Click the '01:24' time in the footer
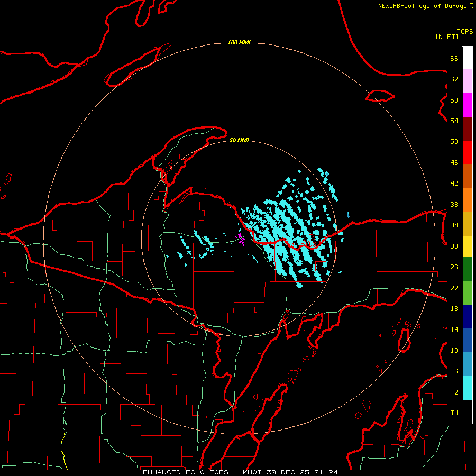476x476 pixels. (326, 472)
